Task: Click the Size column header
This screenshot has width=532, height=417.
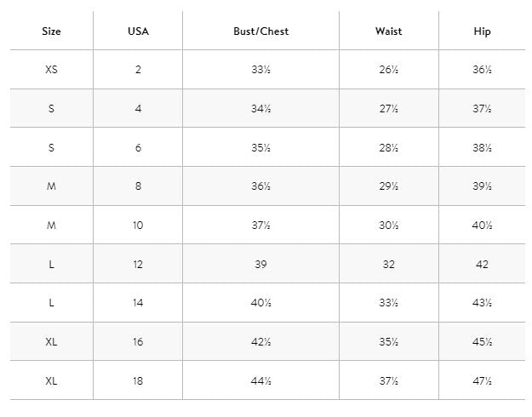Action: click(x=51, y=31)
